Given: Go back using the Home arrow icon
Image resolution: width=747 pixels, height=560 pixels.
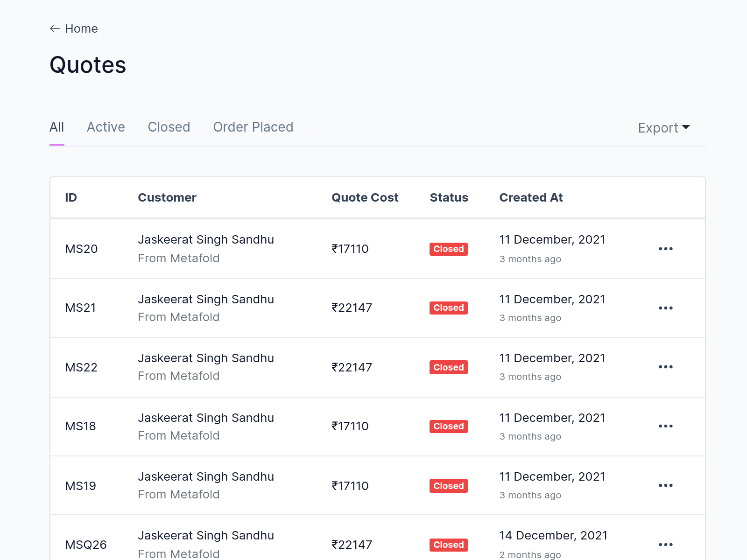Looking at the screenshot, I should point(55,28).
